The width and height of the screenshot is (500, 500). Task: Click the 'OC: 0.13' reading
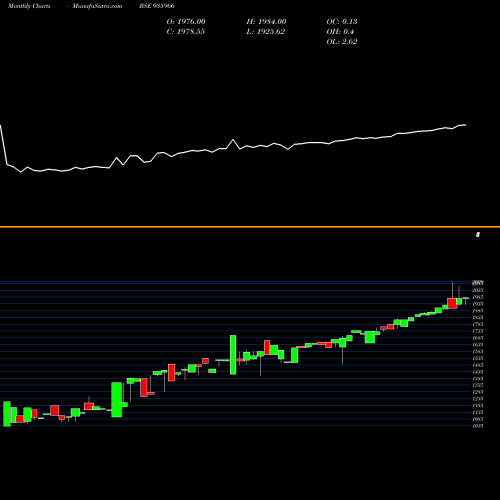pos(342,21)
